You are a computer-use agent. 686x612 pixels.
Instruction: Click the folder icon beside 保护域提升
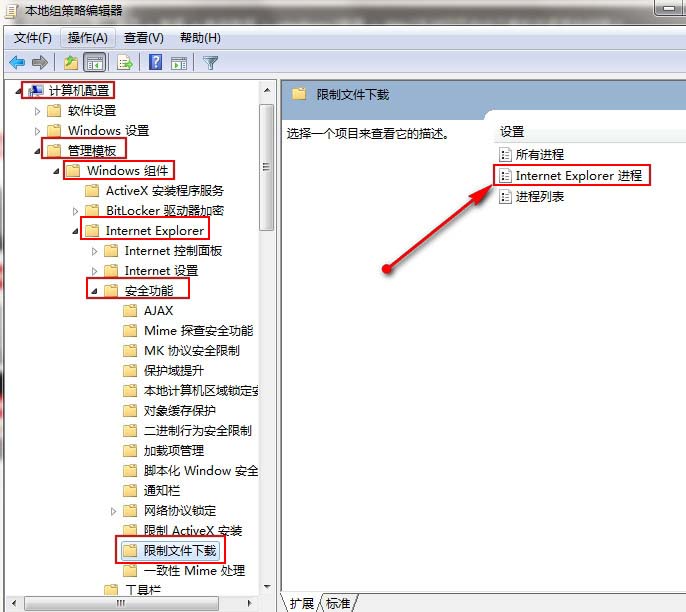point(130,371)
